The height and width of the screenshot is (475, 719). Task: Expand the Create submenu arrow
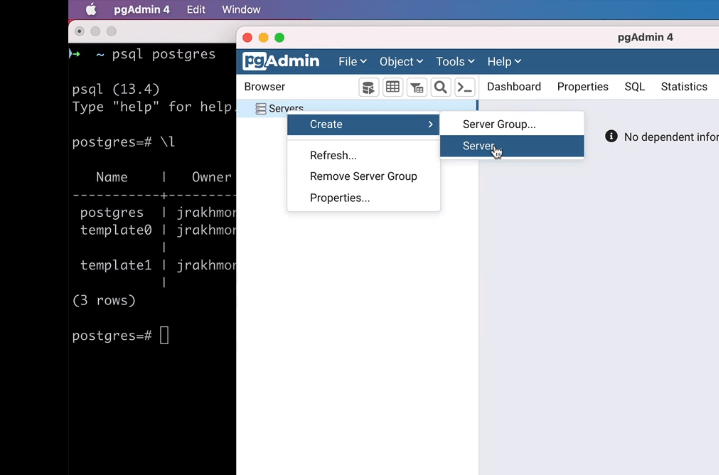[x=430, y=124]
